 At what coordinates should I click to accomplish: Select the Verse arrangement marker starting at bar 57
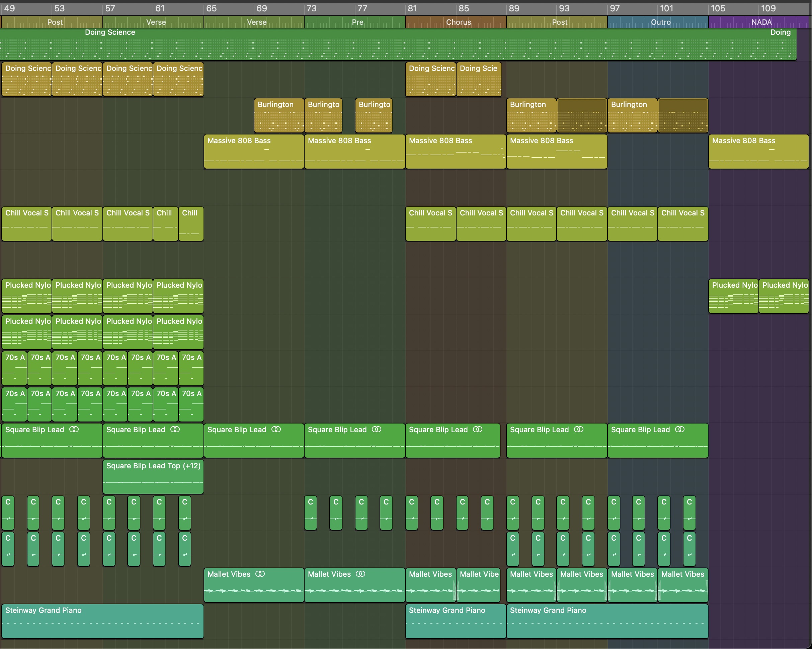coord(153,22)
